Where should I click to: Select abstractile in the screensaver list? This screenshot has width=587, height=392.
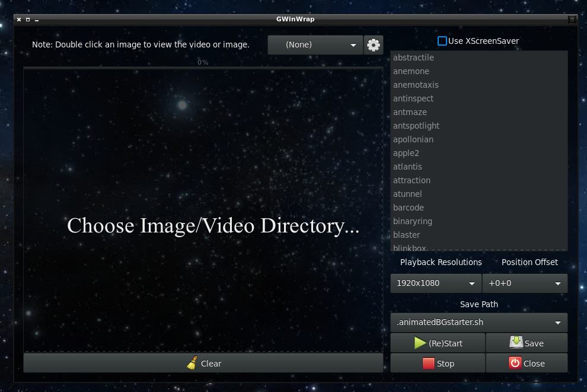[x=479, y=58]
